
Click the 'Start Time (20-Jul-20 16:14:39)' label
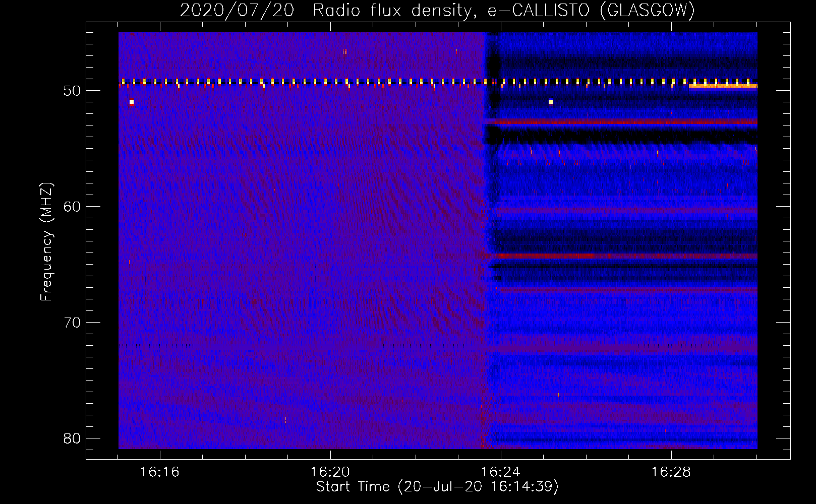[x=437, y=487]
